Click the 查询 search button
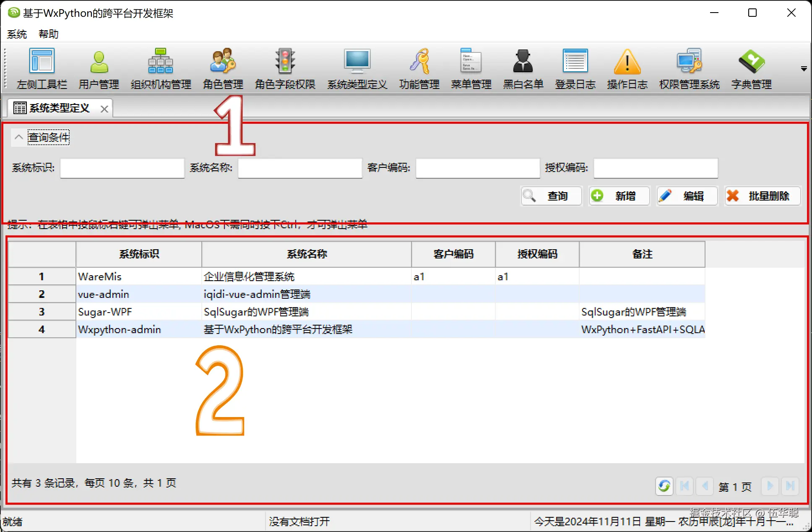 tap(551, 196)
